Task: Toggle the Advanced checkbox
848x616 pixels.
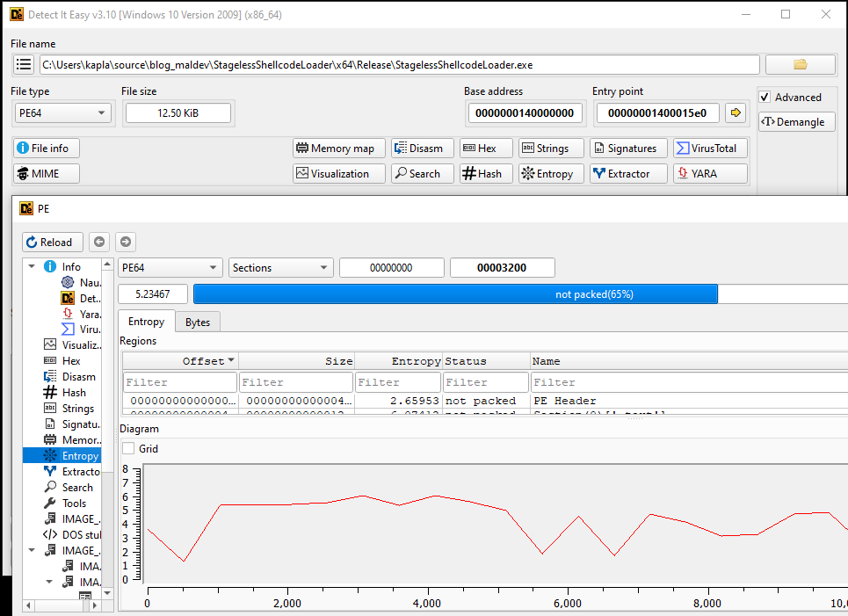Action: pyautogui.click(x=765, y=98)
